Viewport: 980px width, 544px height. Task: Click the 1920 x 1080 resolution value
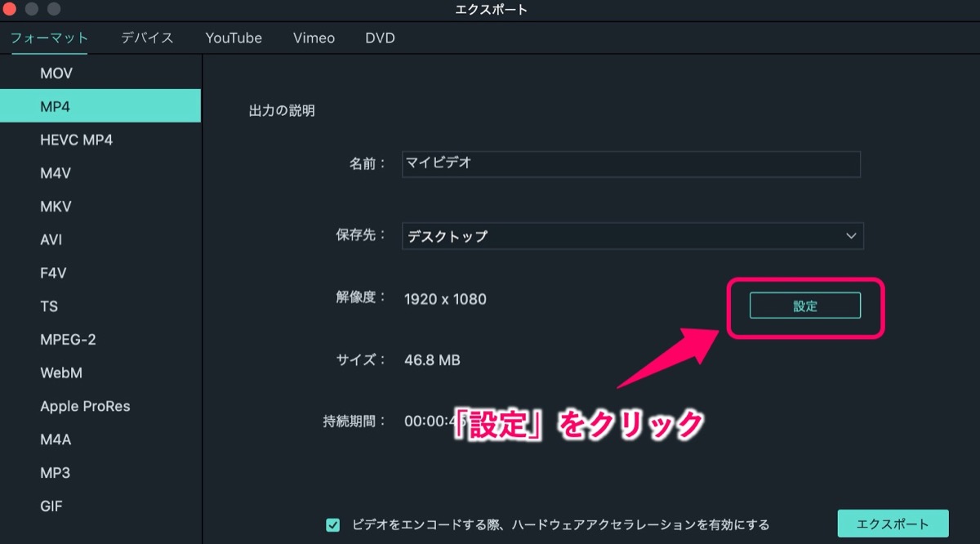click(x=445, y=299)
